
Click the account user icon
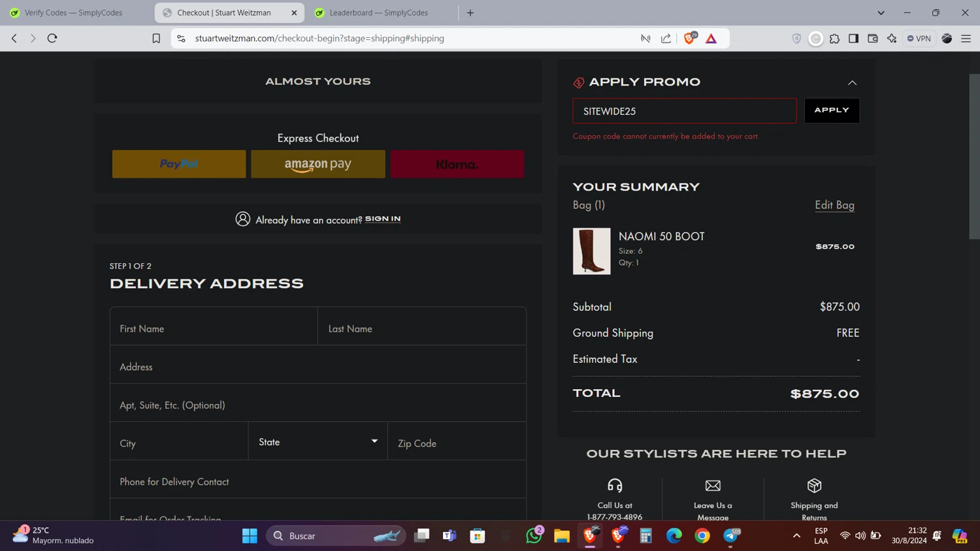click(243, 219)
